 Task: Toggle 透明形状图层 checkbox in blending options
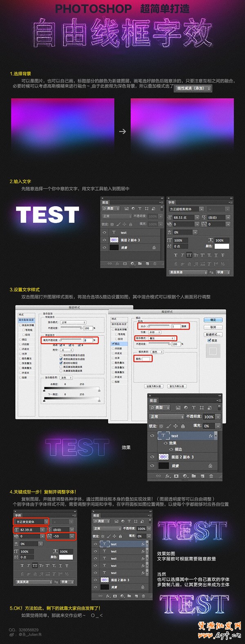point(61,363)
